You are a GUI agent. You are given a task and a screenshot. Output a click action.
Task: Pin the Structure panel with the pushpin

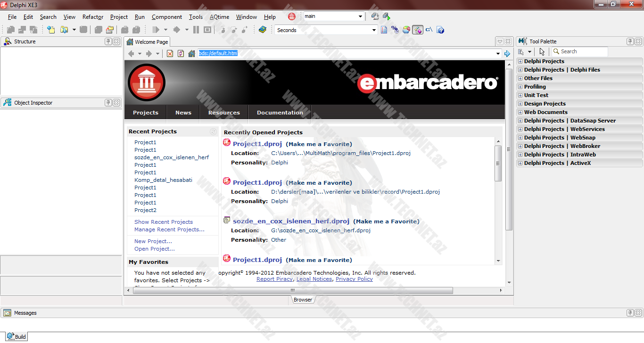pos(108,41)
